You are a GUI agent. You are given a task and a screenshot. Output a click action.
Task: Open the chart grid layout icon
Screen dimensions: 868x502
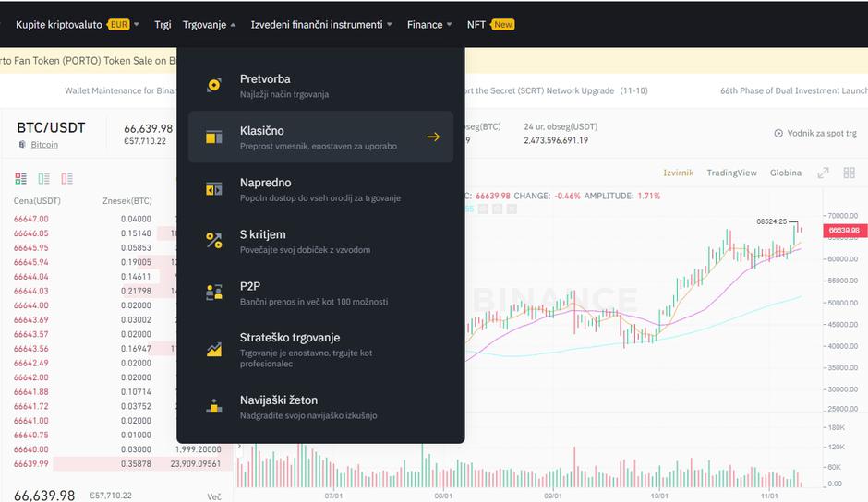(x=850, y=173)
